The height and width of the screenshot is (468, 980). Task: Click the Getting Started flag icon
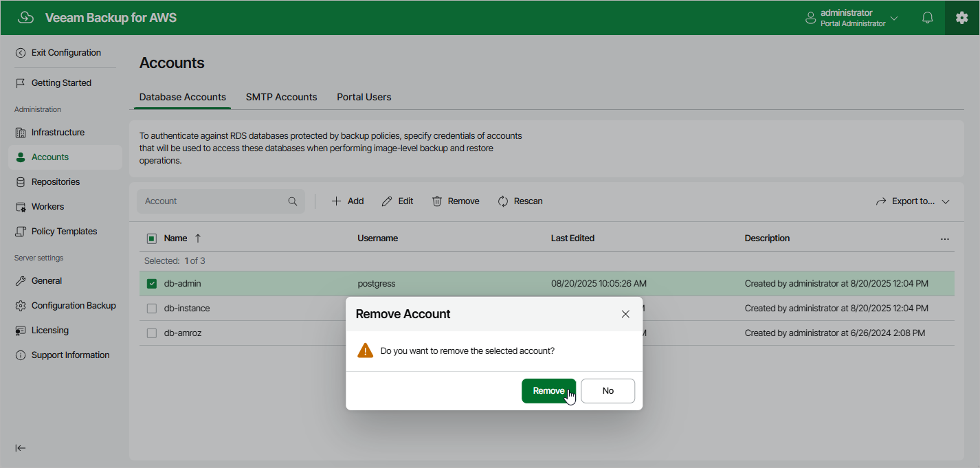coord(21,83)
